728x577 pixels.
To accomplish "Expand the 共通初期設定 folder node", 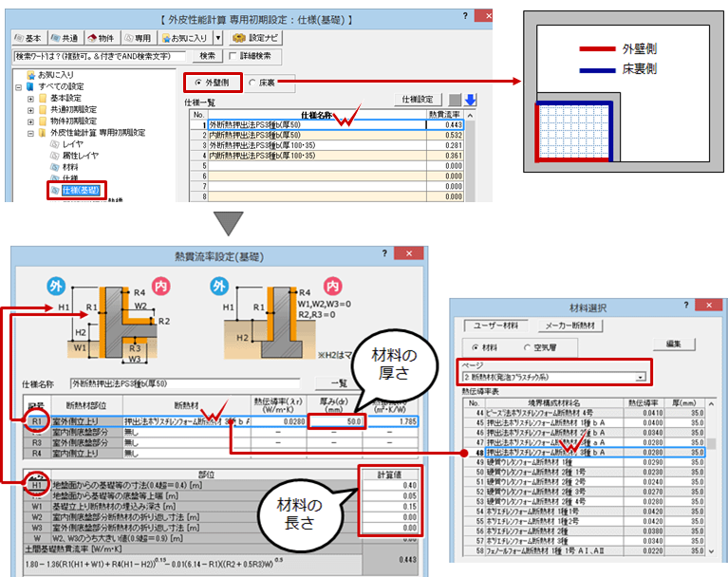I will coord(30,110).
